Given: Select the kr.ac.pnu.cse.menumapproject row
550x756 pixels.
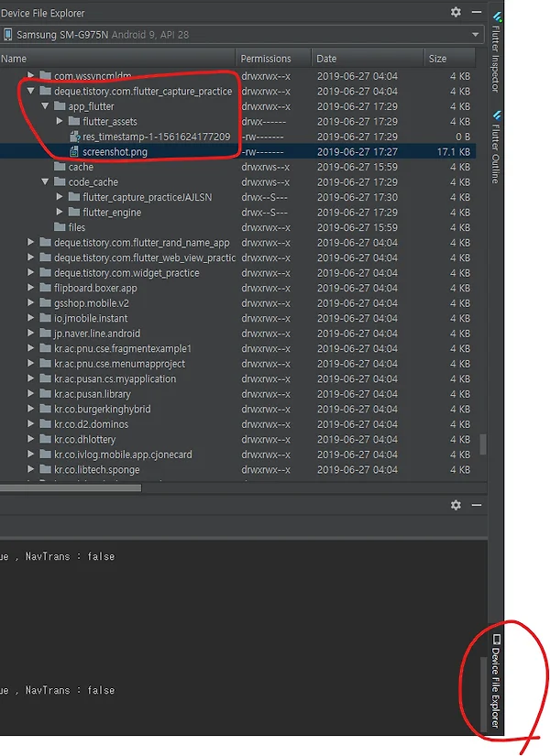Looking at the screenshot, I should click(237, 364).
